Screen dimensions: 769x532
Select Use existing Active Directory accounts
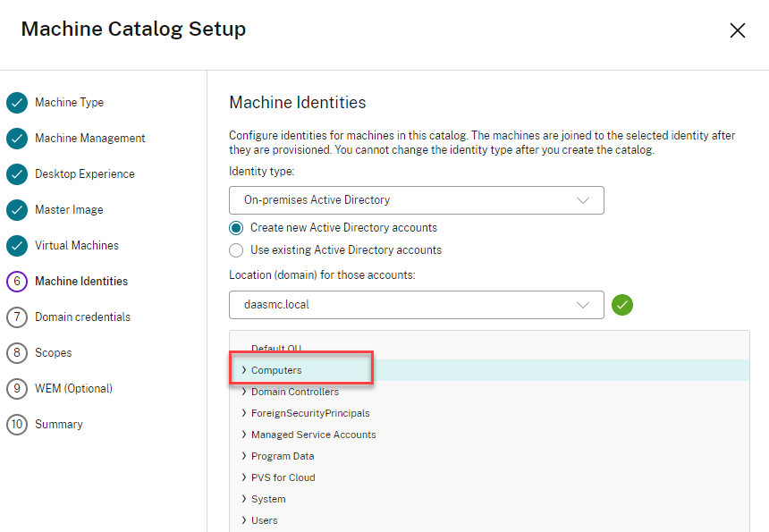[x=236, y=250]
